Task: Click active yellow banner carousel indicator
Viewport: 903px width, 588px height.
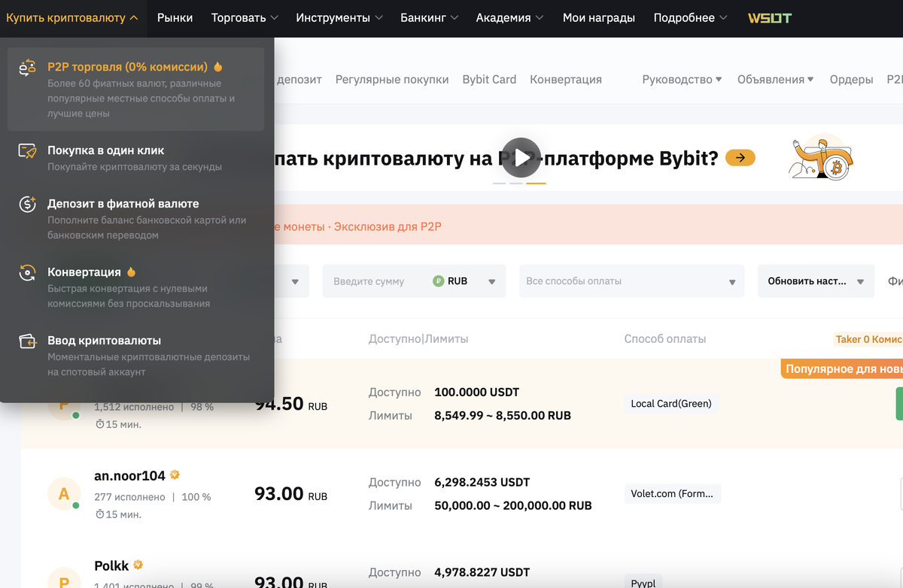Action: coord(536,183)
